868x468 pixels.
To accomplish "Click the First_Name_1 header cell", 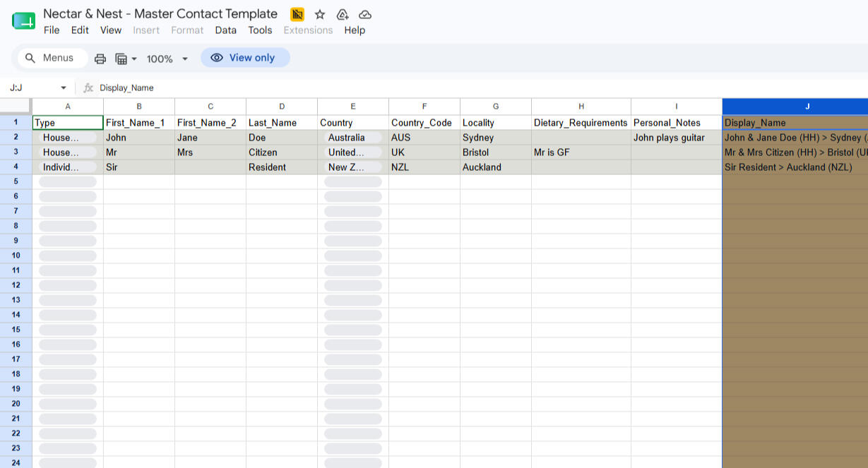I will 139,123.
